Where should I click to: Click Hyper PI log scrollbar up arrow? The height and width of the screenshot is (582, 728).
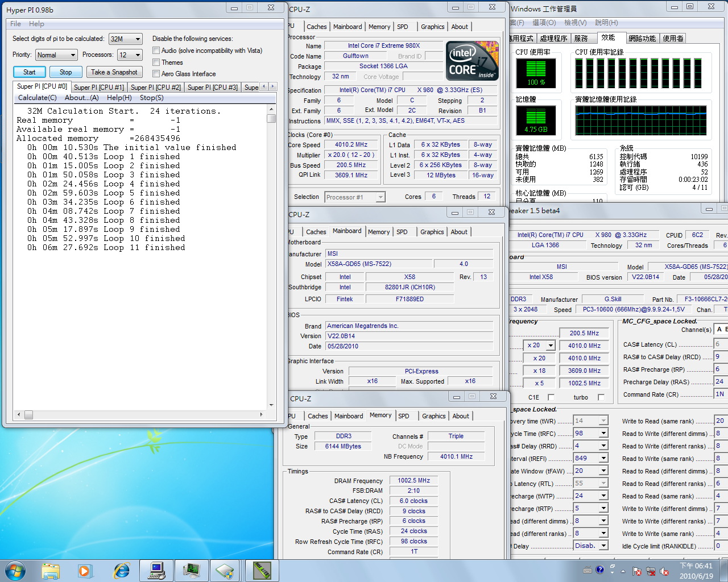tap(271, 109)
